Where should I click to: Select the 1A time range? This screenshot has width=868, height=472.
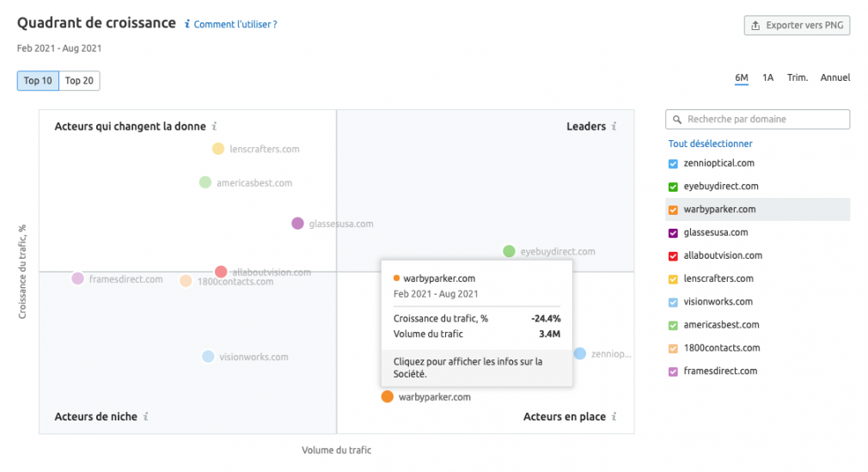(x=767, y=77)
